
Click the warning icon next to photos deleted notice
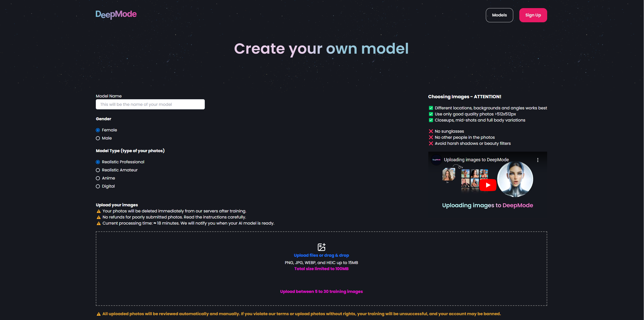[98, 211]
